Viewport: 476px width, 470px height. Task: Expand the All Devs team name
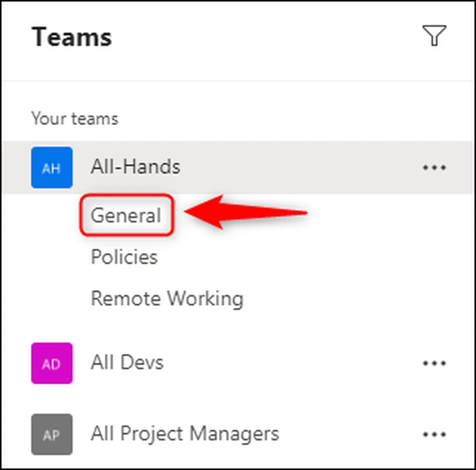tap(127, 362)
